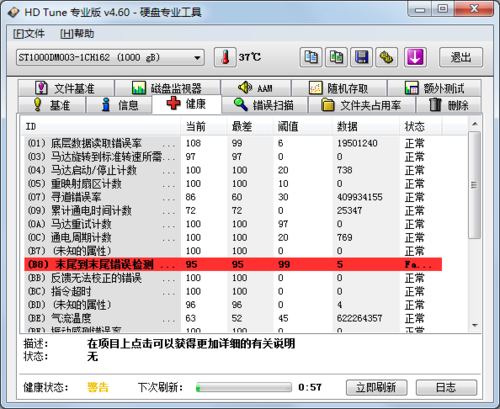Click the 最差 column header

(x=250, y=126)
